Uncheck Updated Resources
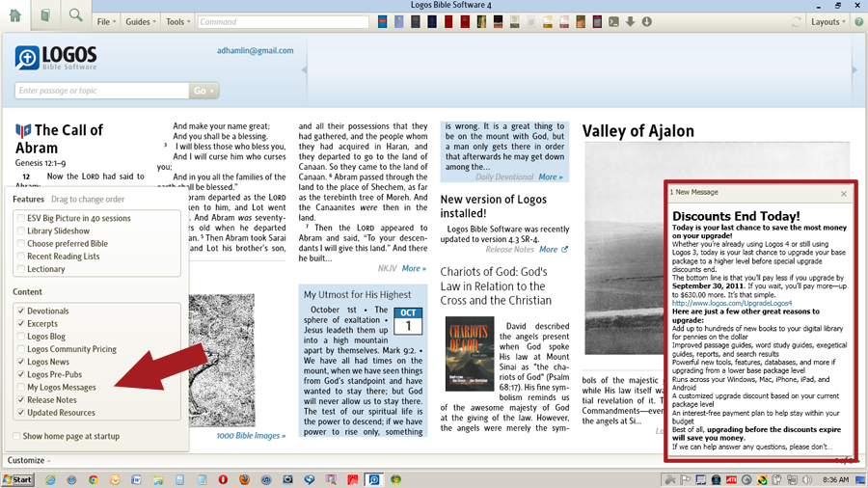Screen dimensions: 868x488 tap(21, 413)
